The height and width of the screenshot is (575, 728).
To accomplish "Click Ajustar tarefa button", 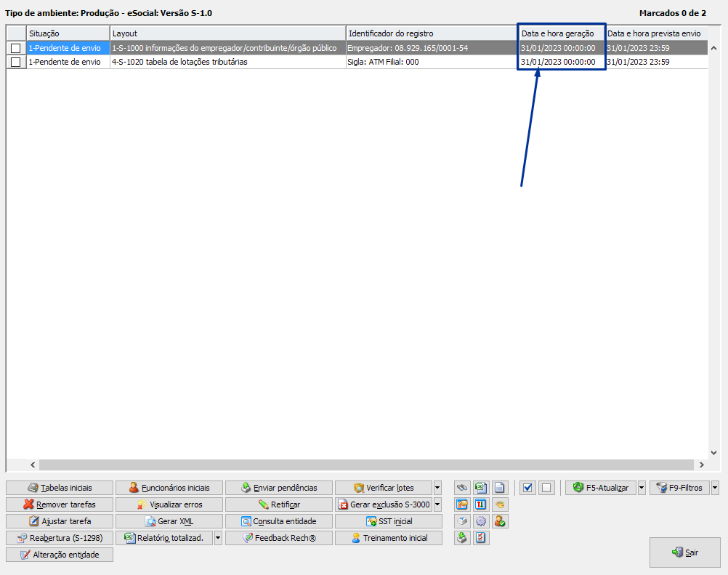I will pos(60,521).
